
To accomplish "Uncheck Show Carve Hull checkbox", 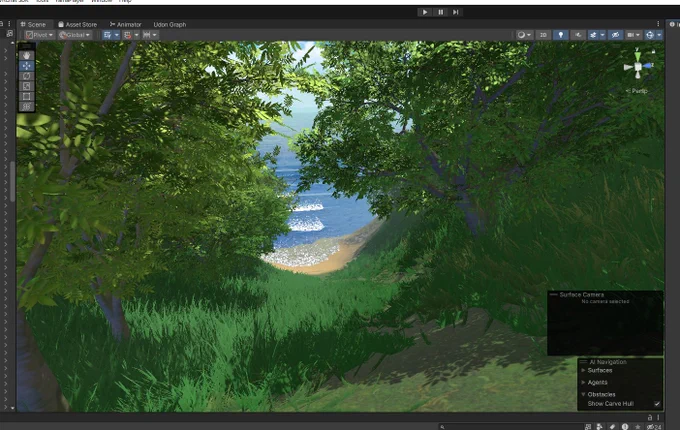I will point(657,404).
